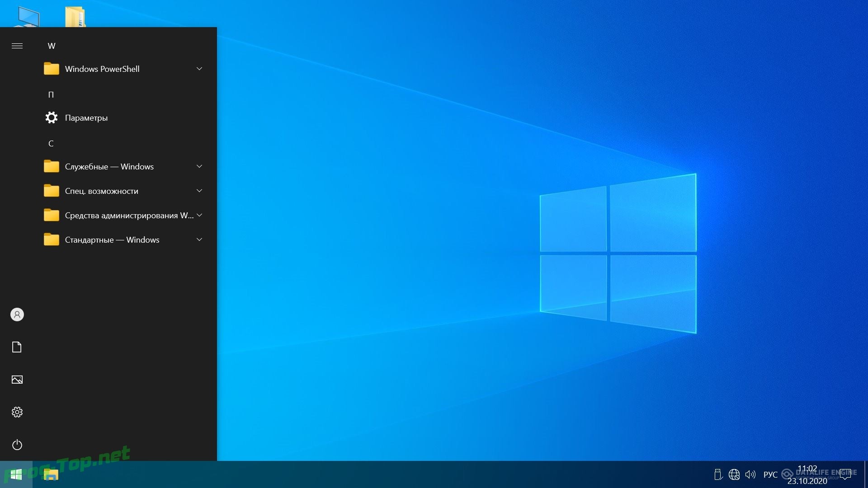This screenshot has height=488, width=868.
Task: Open Стандартные — Windows label
Action: 112,240
